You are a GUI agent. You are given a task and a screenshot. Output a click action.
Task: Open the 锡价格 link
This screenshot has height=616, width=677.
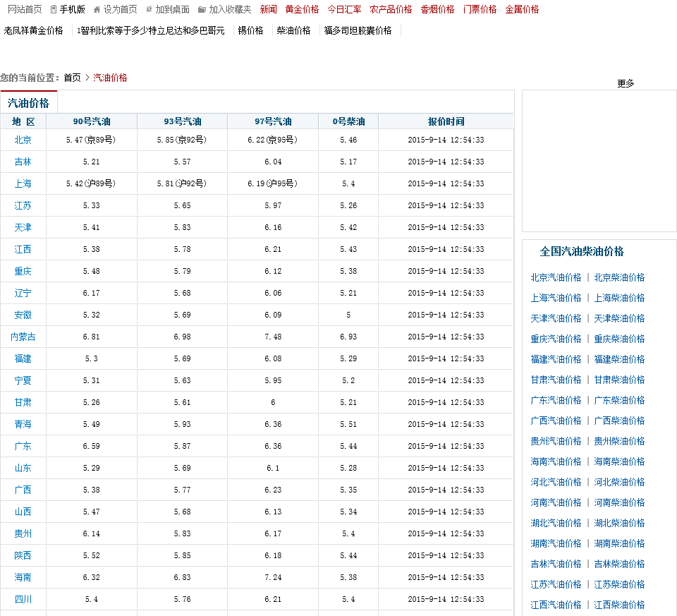[x=250, y=30]
